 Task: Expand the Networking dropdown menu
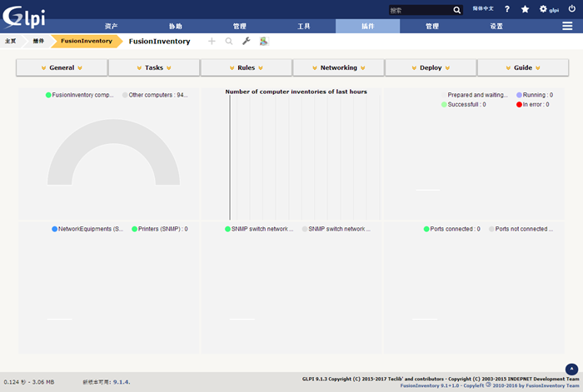(338, 67)
